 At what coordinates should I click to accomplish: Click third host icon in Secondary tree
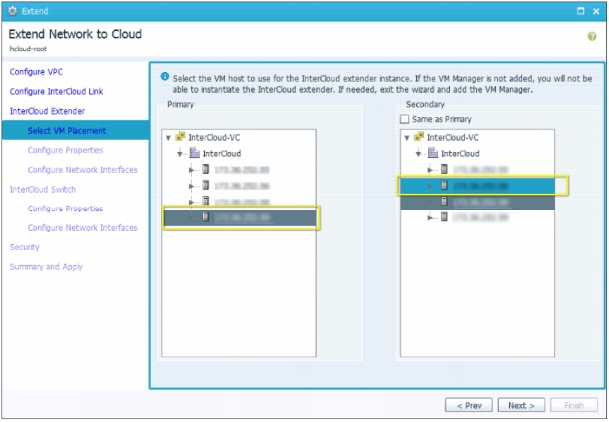[444, 201]
